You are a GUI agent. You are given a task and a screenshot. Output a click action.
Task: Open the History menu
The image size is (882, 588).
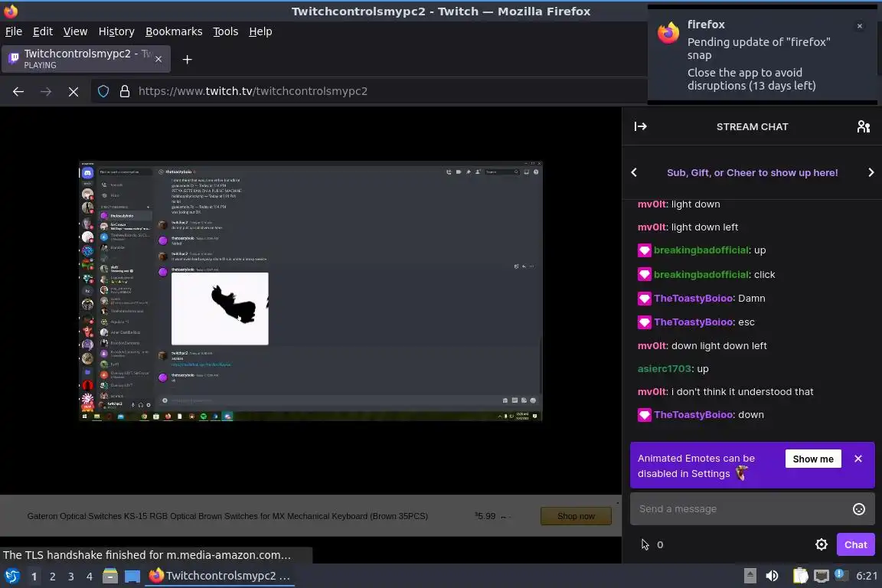(x=116, y=31)
